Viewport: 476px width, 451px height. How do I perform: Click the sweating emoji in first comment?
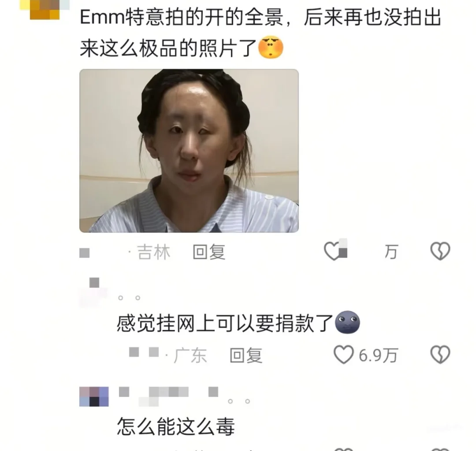coord(271,48)
